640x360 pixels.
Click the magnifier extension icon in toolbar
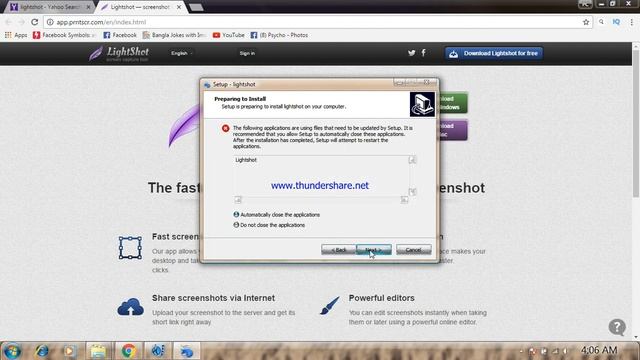pos(601,22)
